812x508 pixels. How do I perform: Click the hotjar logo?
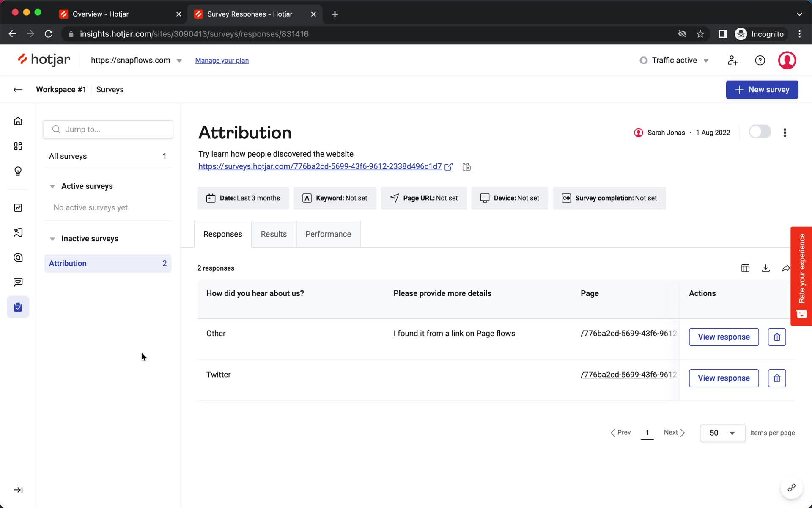44,60
